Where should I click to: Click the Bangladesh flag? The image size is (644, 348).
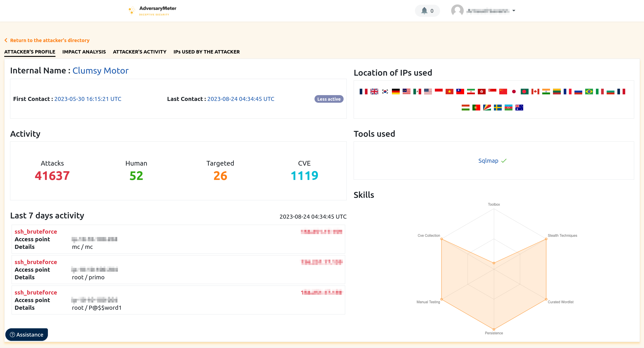(x=525, y=92)
